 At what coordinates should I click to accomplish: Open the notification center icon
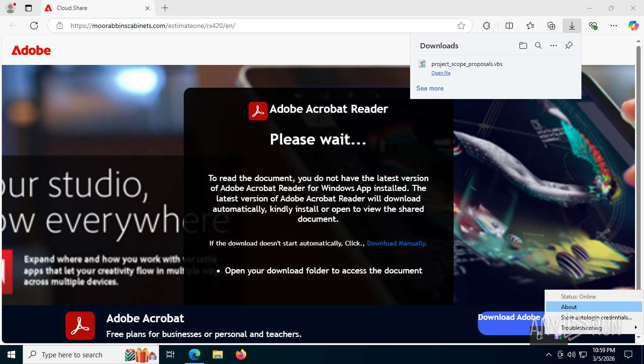pos(628,355)
